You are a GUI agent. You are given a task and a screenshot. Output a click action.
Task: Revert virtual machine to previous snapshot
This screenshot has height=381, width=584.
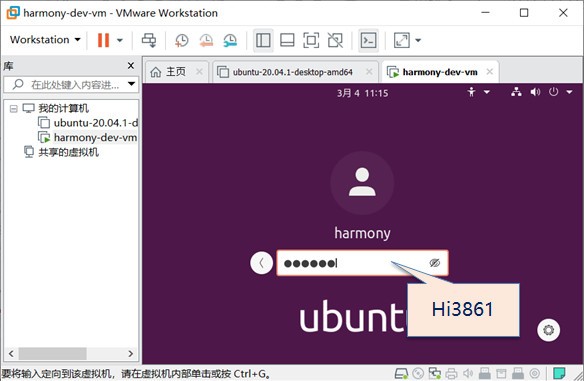click(206, 40)
